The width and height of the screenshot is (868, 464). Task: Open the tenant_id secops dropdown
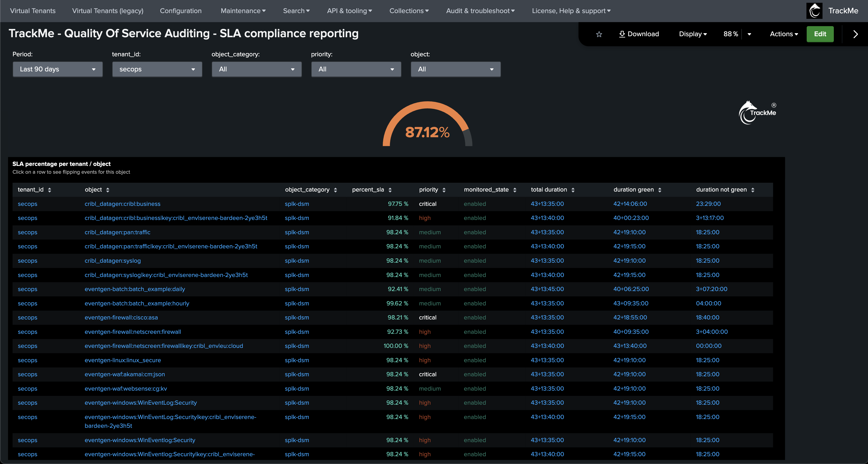(x=157, y=69)
